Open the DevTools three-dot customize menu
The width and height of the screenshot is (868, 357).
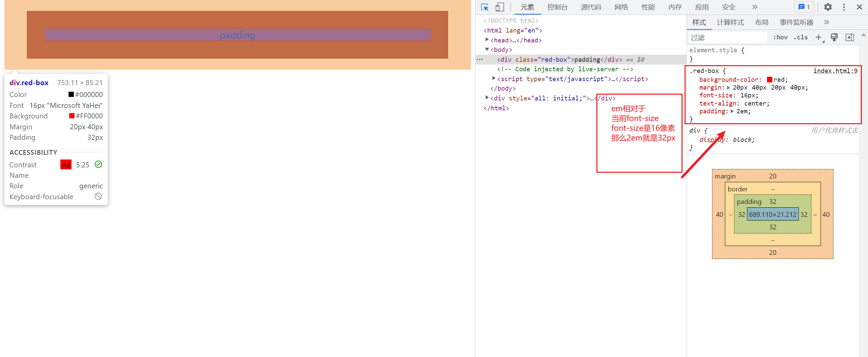coord(844,7)
